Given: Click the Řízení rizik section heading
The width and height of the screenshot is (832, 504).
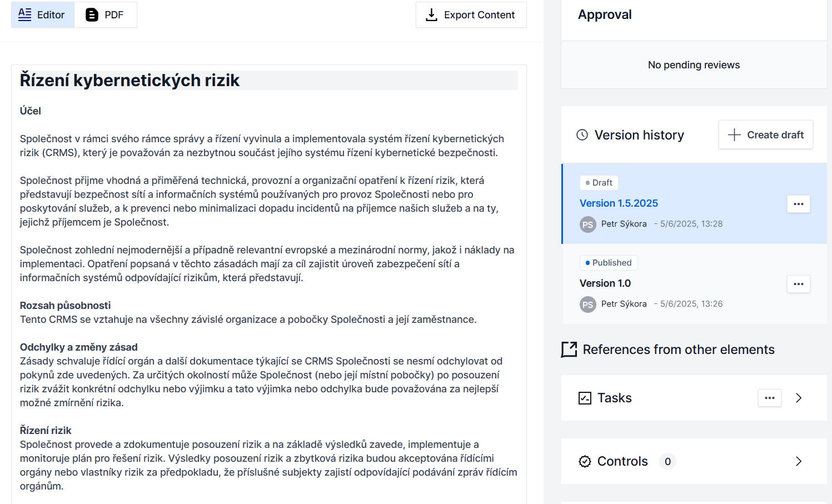Looking at the screenshot, I should [x=46, y=431].
